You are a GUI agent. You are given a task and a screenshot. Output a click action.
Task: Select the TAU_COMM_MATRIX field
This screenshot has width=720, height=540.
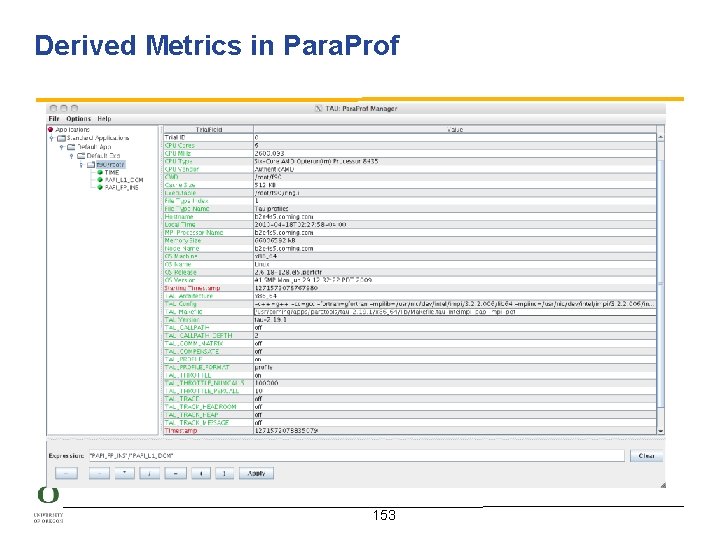pyautogui.click(x=208, y=343)
